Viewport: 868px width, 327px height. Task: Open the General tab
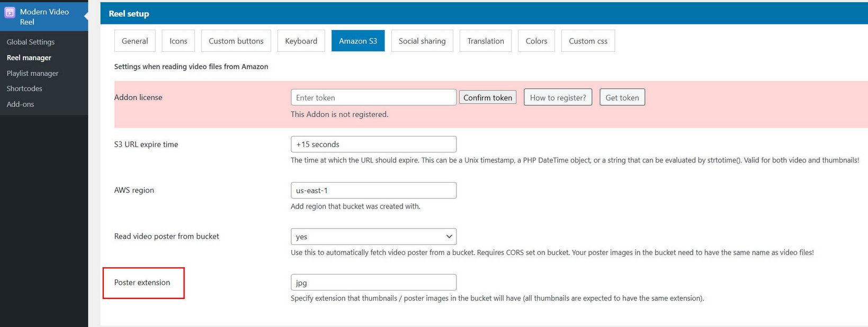coord(135,41)
